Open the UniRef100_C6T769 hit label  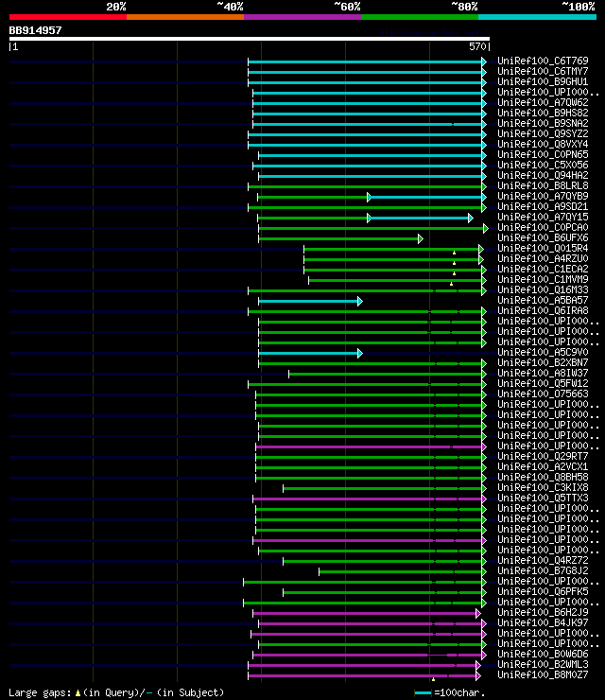[543, 61]
